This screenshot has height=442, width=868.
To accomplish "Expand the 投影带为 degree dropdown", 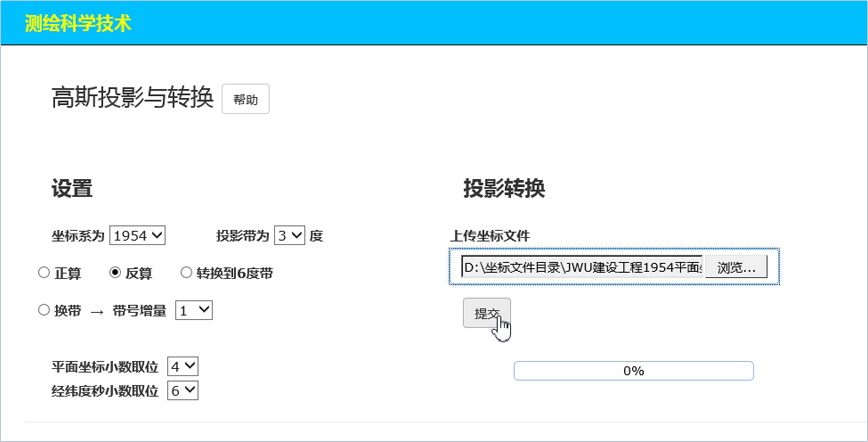I will [289, 235].
